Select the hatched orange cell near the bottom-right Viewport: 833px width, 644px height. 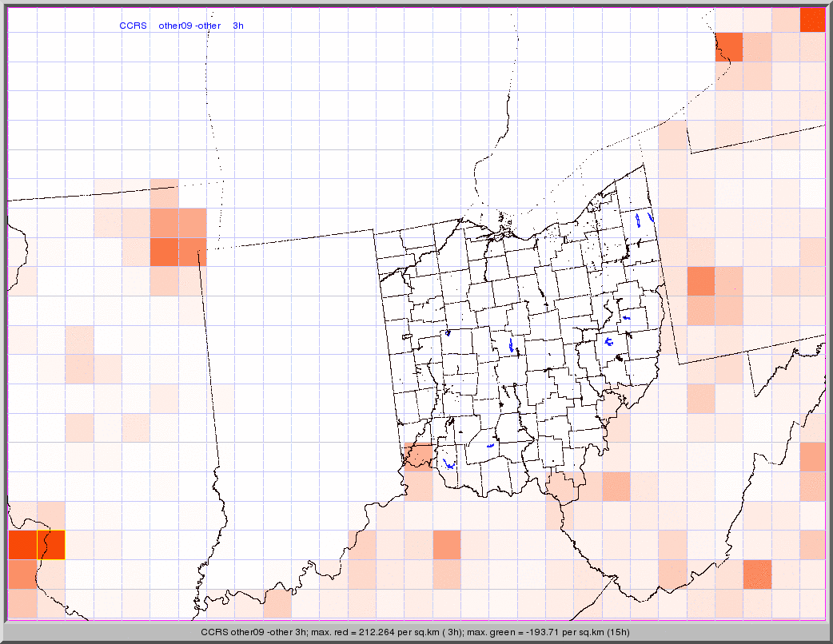756,574
